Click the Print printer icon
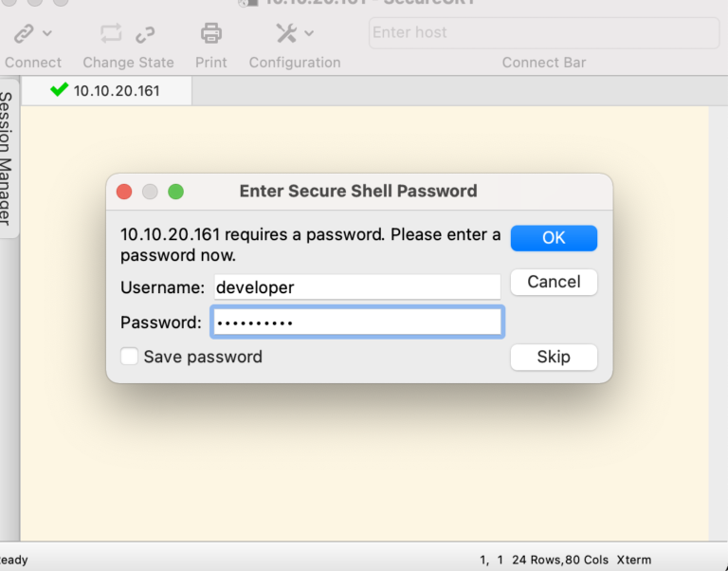This screenshot has width=728, height=571. pyautogui.click(x=211, y=33)
